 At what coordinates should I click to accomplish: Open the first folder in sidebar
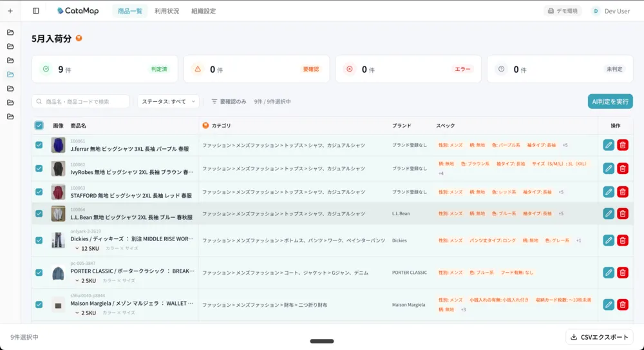[10, 32]
